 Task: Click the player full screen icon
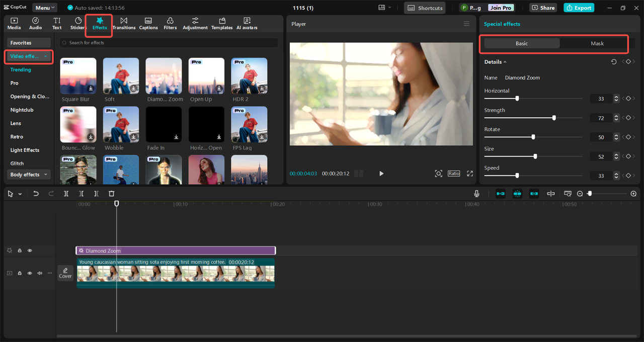(470, 174)
